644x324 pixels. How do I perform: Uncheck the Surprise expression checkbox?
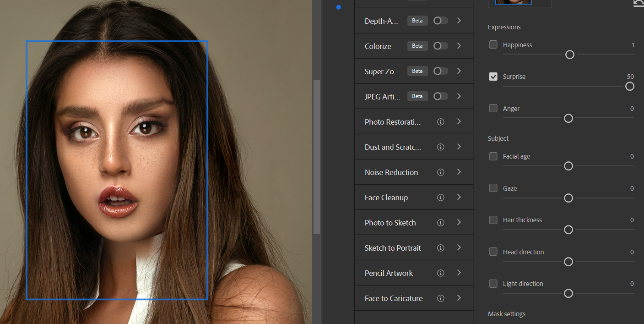pyautogui.click(x=493, y=77)
